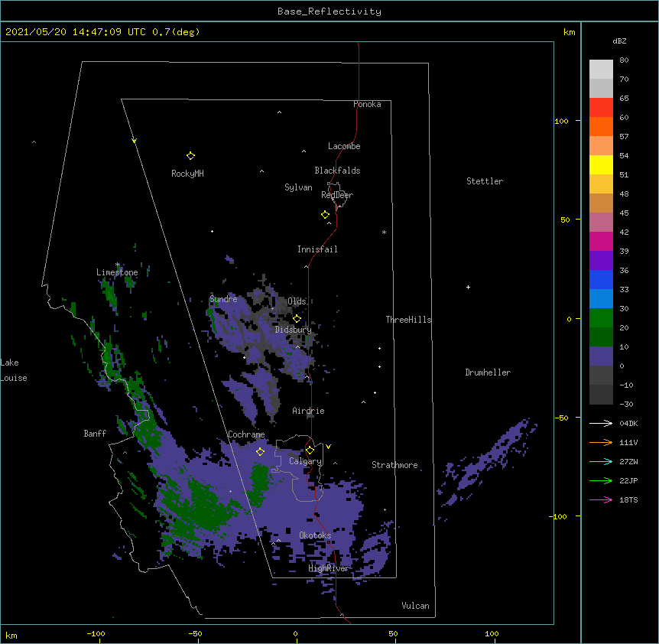Click the Vulcan label
The height and width of the screenshot is (644, 659).
point(415,606)
